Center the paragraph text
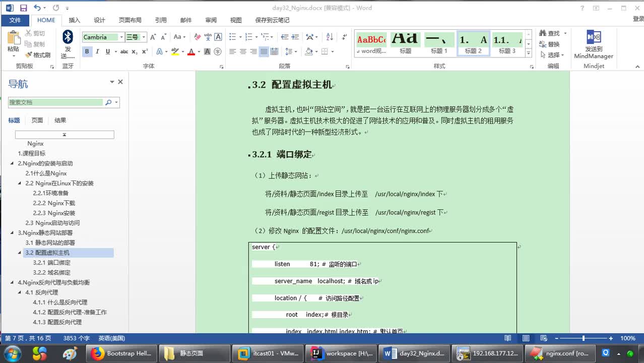This screenshot has width=644, height=363. (x=243, y=51)
